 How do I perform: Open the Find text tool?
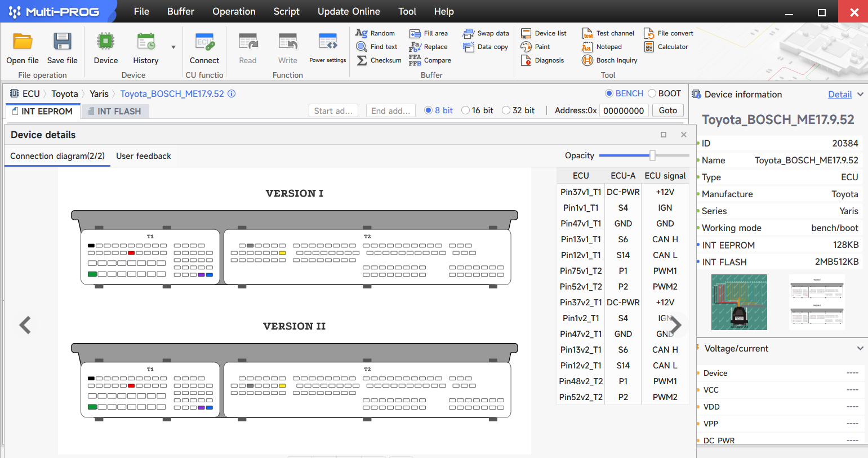(x=377, y=47)
